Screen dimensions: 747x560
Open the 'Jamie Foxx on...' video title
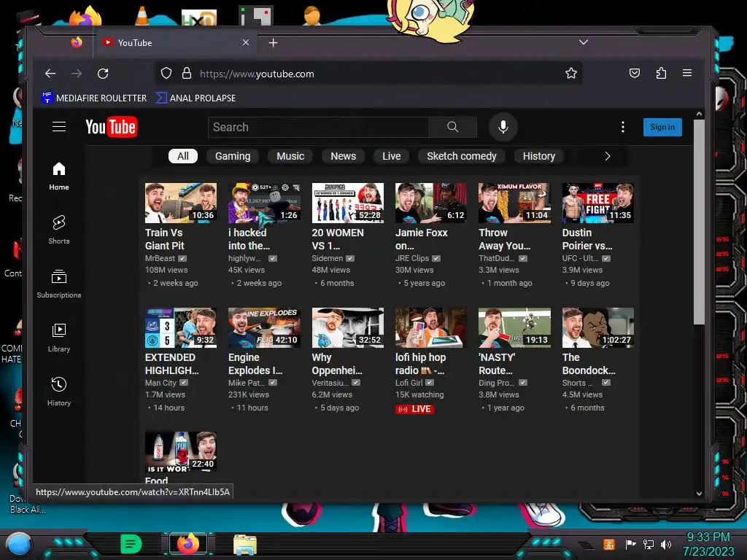pos(422,239)
